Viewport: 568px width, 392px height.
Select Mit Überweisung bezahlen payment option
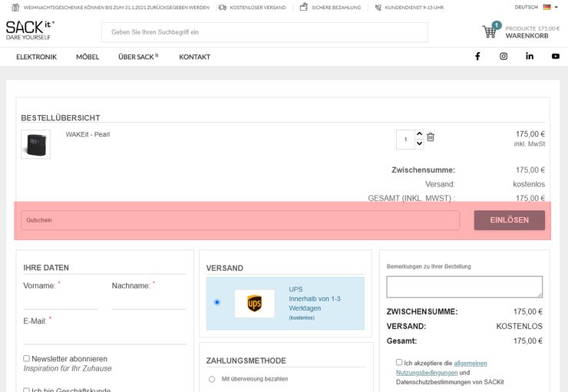coord(212,379)
